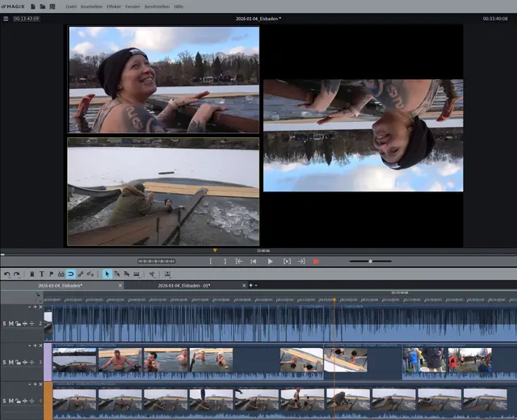This screenshot has width=517, height=420.
Task: Open the Effekte menu
Action: 114,6
